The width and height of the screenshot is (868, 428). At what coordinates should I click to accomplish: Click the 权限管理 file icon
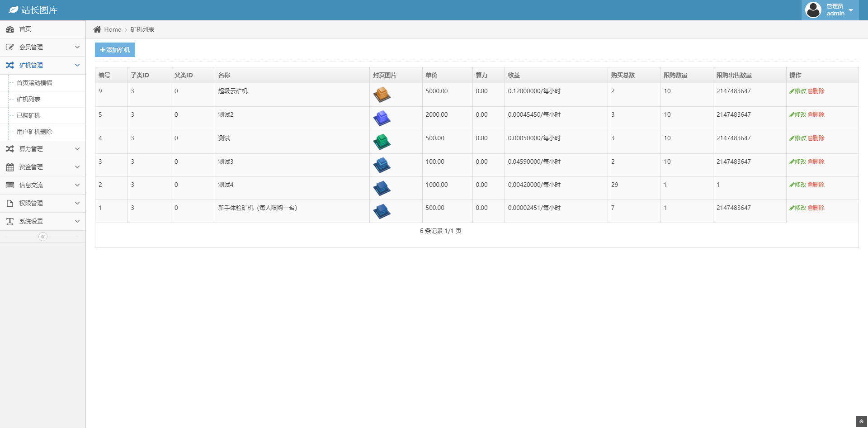(x=10, y=203)
